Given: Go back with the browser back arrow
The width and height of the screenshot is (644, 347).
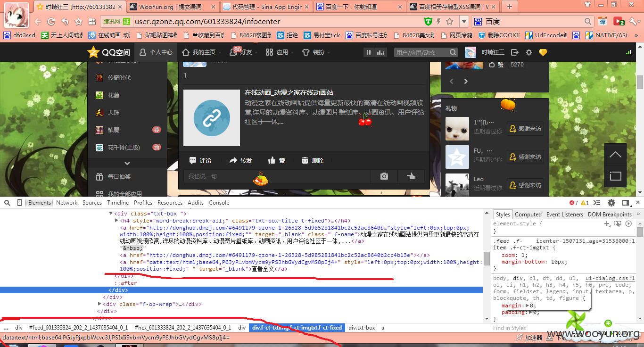Looking at the screenshot, I should point(38,22).
